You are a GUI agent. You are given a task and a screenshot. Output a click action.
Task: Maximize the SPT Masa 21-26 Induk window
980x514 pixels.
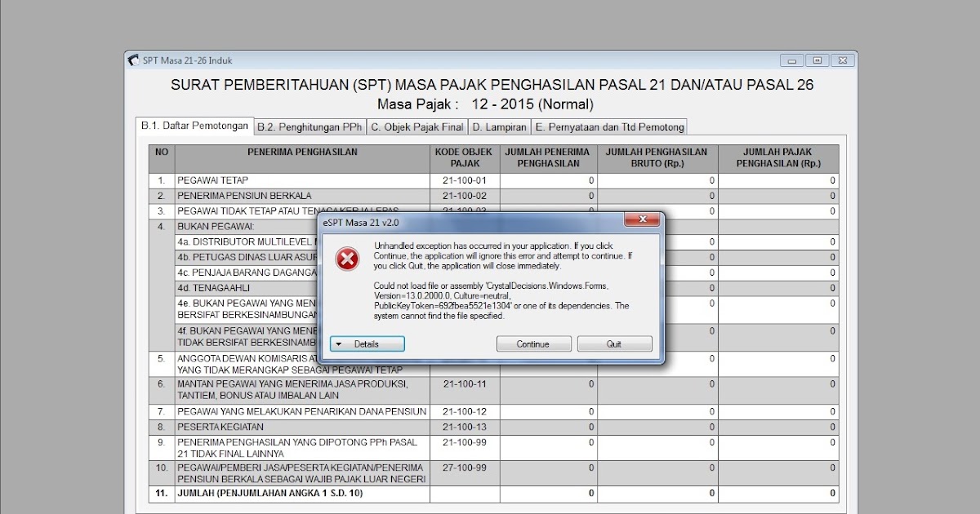pyautogui.click(x=817, y=60)
